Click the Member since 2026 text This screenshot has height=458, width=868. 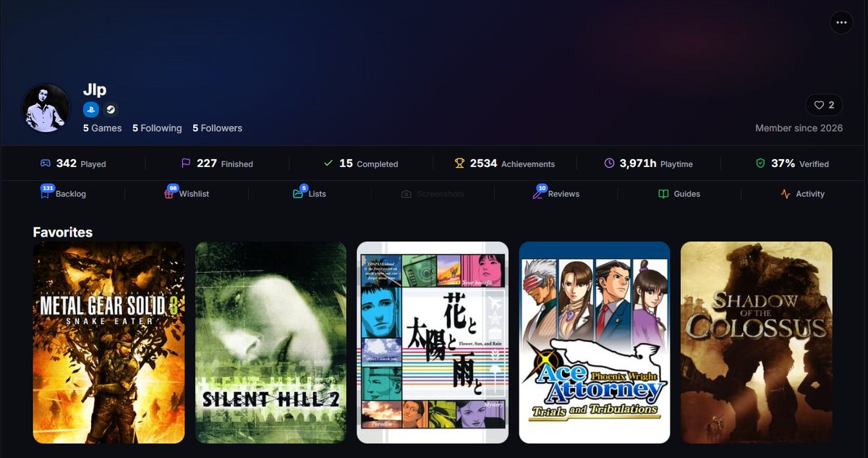click(799, 128)
